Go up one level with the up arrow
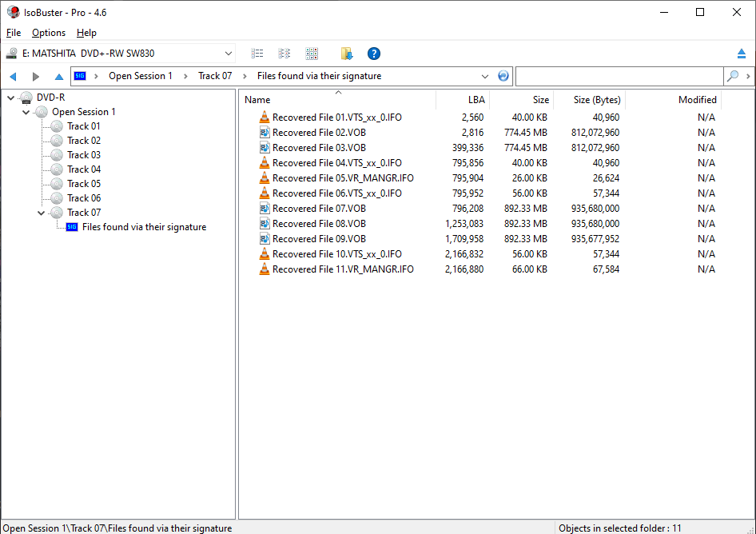The height and width of the screenshot is (534, 756). (x=59, y=76)
